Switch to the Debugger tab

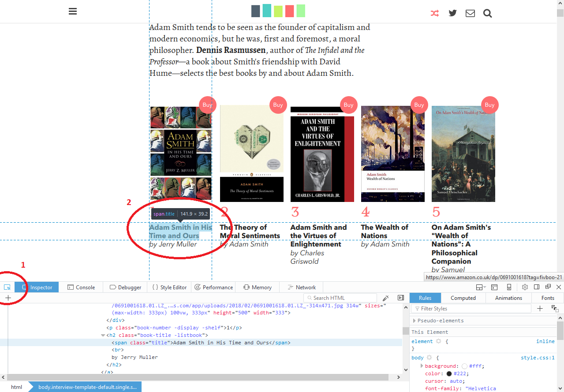[125, 287]
